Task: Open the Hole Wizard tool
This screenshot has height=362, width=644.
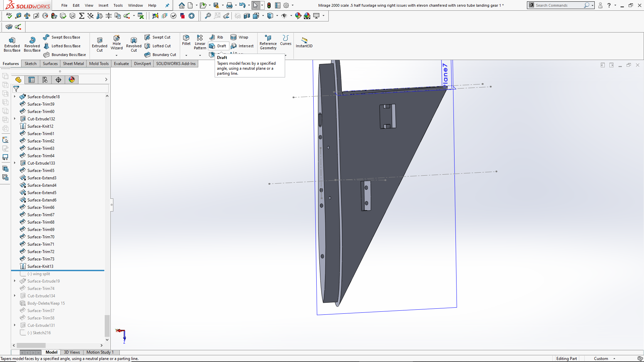Action: point(117,43)
